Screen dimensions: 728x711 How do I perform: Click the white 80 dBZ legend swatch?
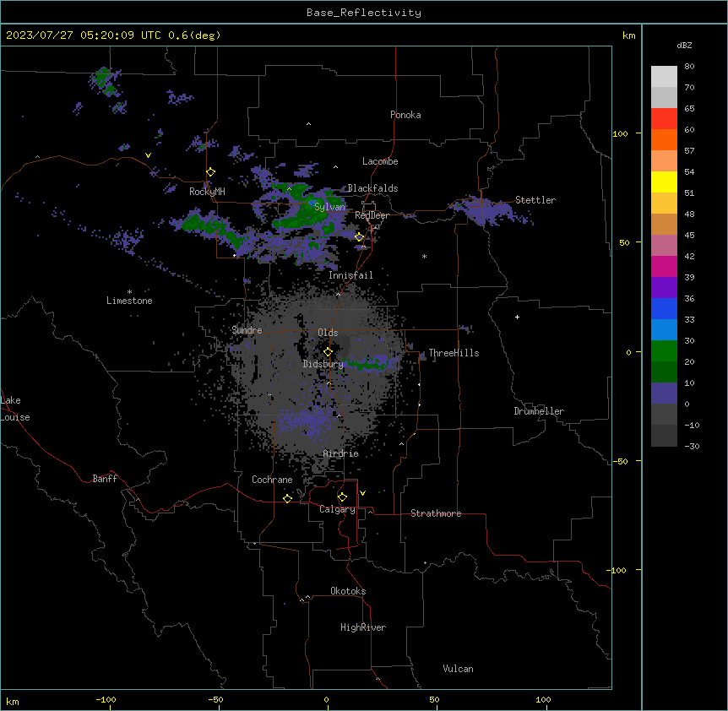point(664,77)
